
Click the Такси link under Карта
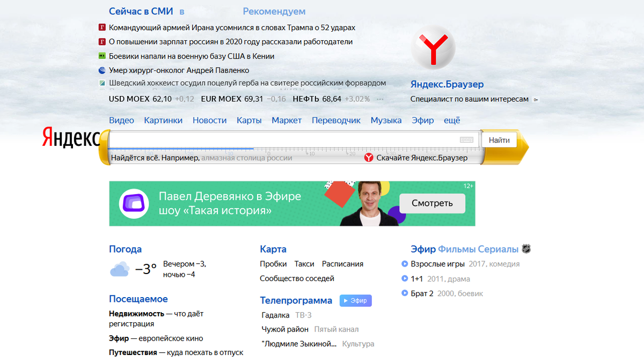(304, 264)
